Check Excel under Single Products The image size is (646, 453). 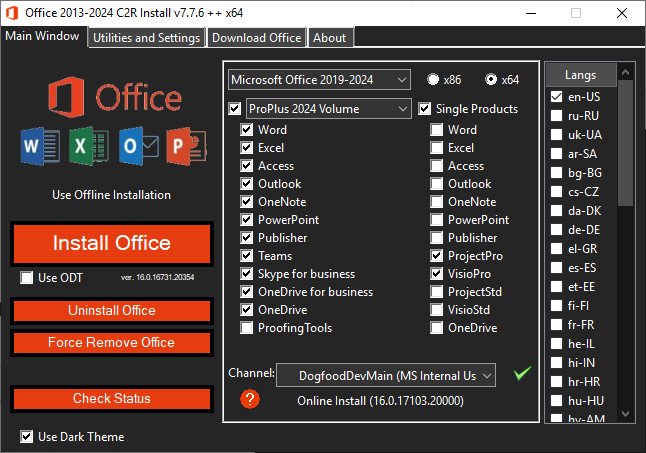(437, 147)
